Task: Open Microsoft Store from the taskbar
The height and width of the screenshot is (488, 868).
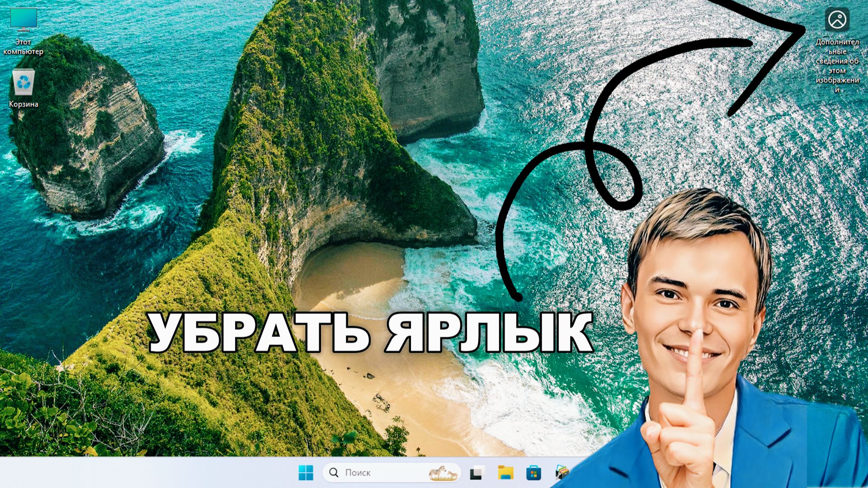Action: pos(534,473)
